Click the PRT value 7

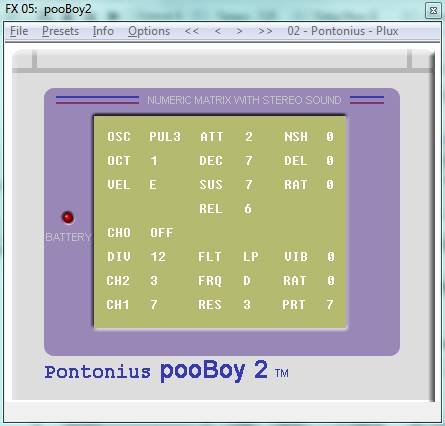[x=330, y=305]
